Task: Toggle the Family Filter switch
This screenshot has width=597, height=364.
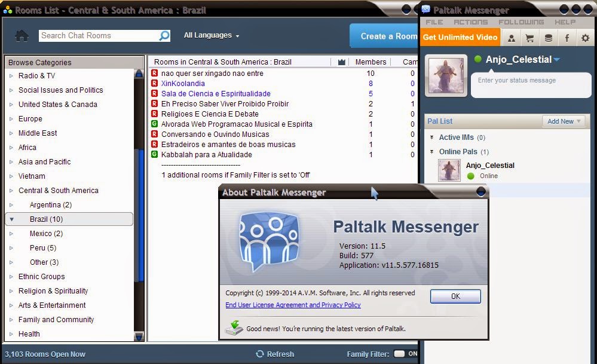Action: [x=406, y=354]
